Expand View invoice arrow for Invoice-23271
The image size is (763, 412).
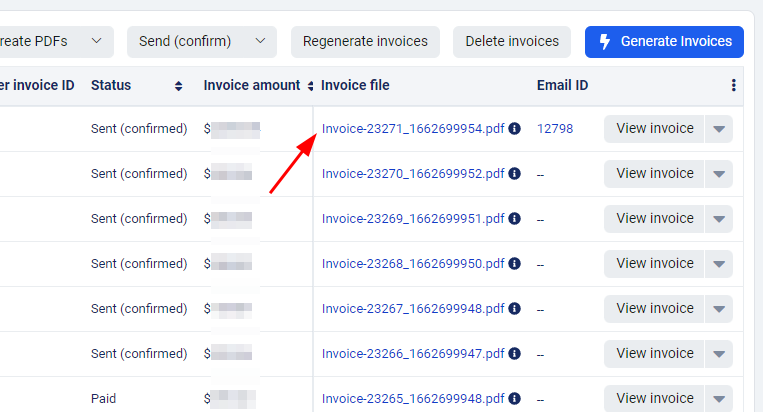[x=719, y=129]
